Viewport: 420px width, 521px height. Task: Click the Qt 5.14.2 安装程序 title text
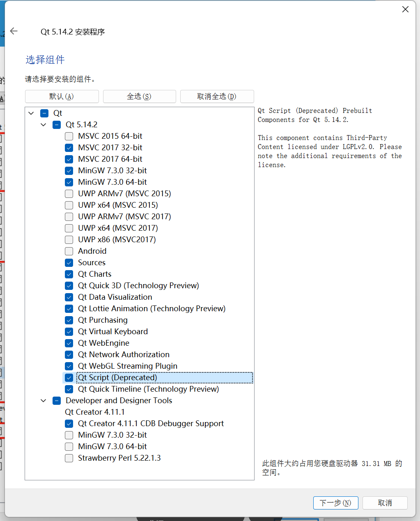tap(73, 32)
